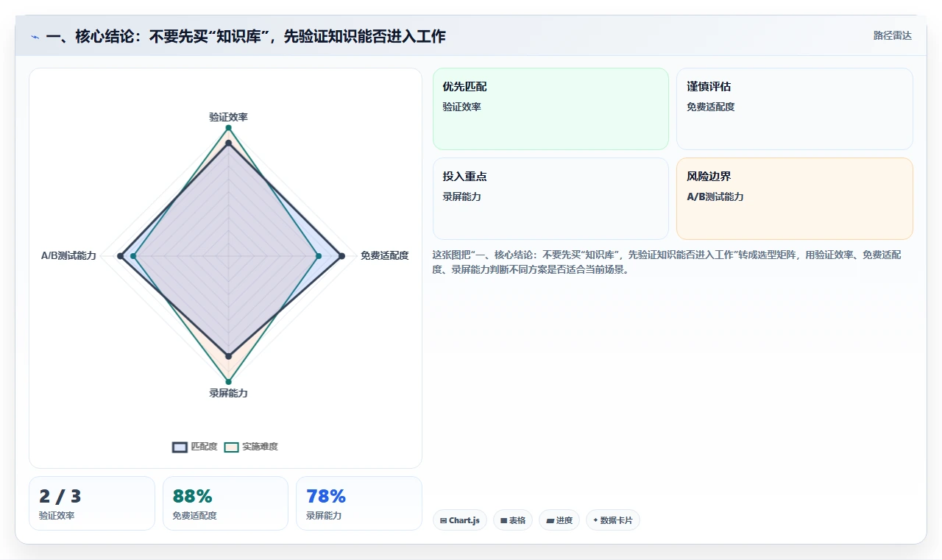Toggle the 实施难度 legend series
942x560 pixels.
251,447
